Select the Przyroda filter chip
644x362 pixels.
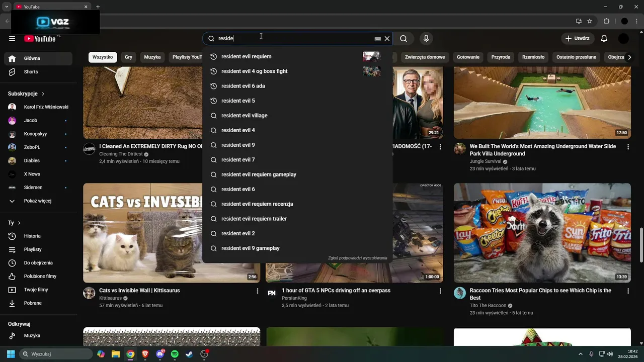tap(501, 57)
